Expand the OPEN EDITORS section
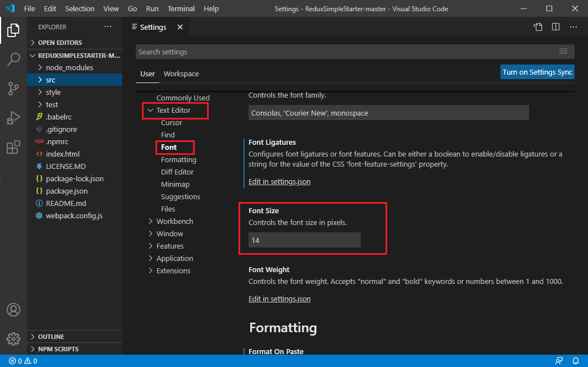The width and height of the screenshot is (588, 367). click(75, 42)
